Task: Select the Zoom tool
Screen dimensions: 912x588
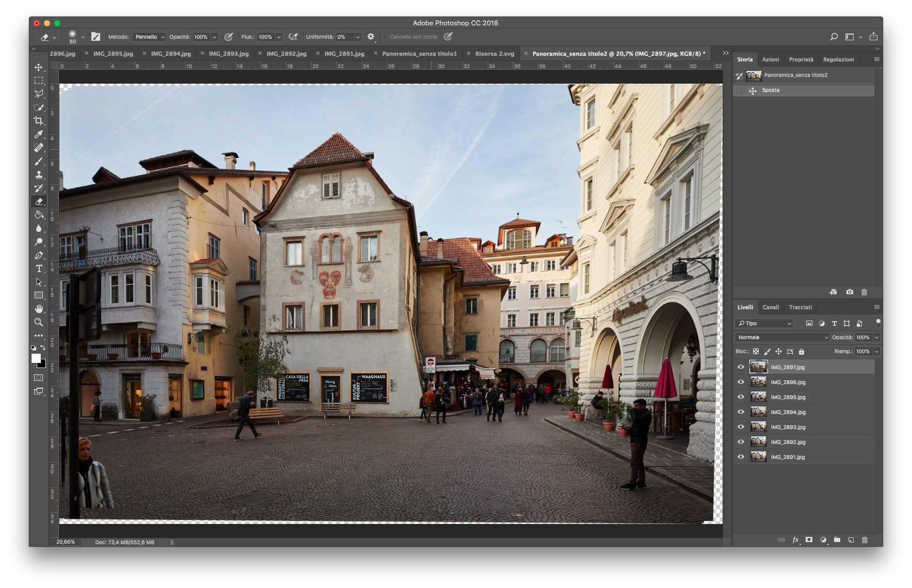Action: 39,322
